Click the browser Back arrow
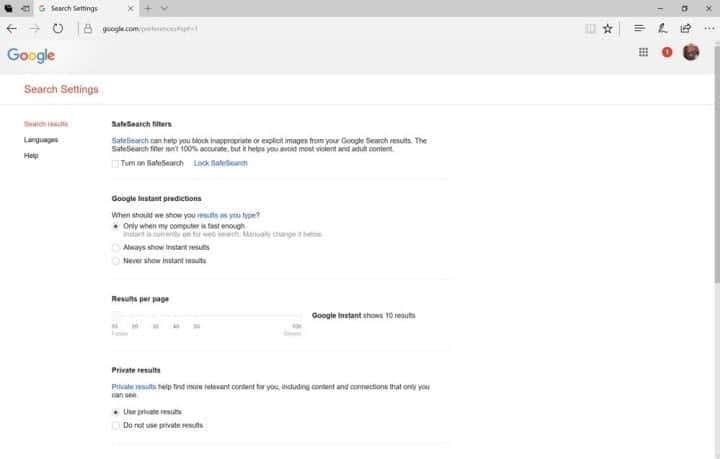Viewport: 720px width, 459px height. pyautogui.click(x=11, y=28)
